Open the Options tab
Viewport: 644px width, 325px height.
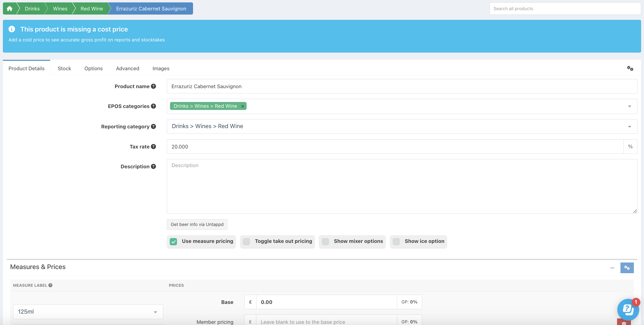pyautogui.click(x=94, y=68)
